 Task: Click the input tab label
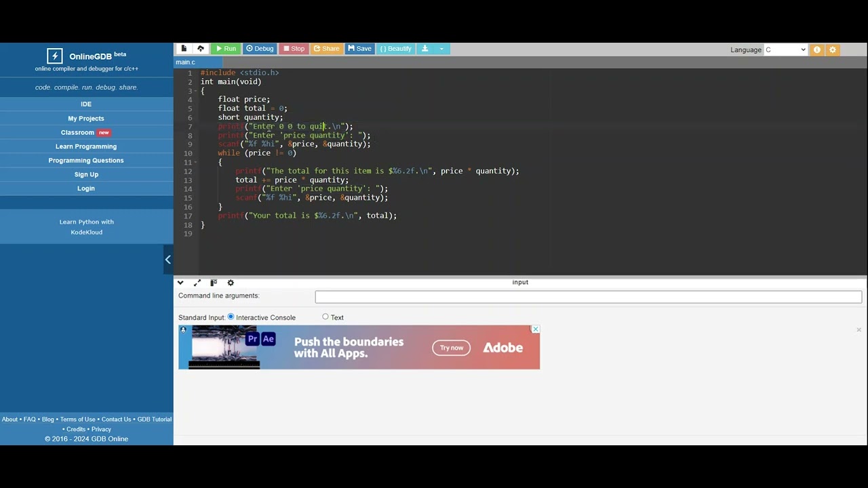pos(520,282)
